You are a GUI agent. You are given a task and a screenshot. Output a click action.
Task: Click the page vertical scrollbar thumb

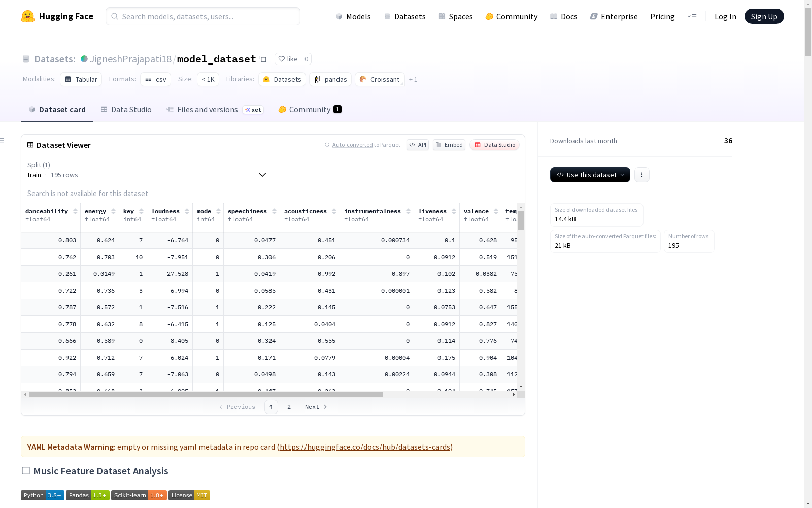pos(808,33)
